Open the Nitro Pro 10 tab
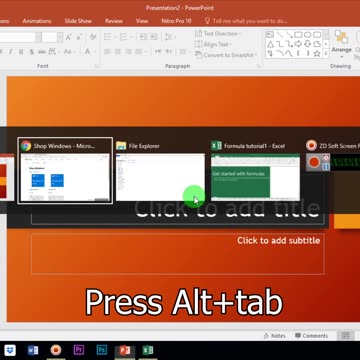 coord(176,21)
